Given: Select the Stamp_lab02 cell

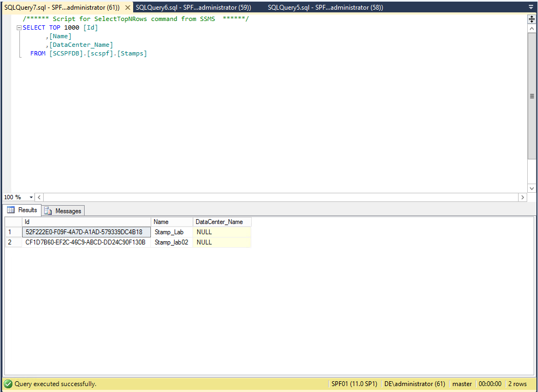Looking at the screenshot, I should click(x=171, y=242).
